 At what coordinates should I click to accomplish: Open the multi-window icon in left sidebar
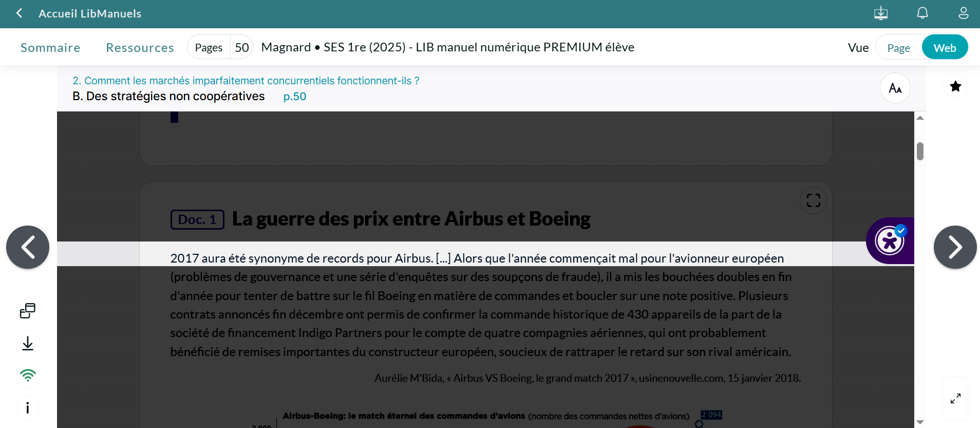(x=28, y=311)
